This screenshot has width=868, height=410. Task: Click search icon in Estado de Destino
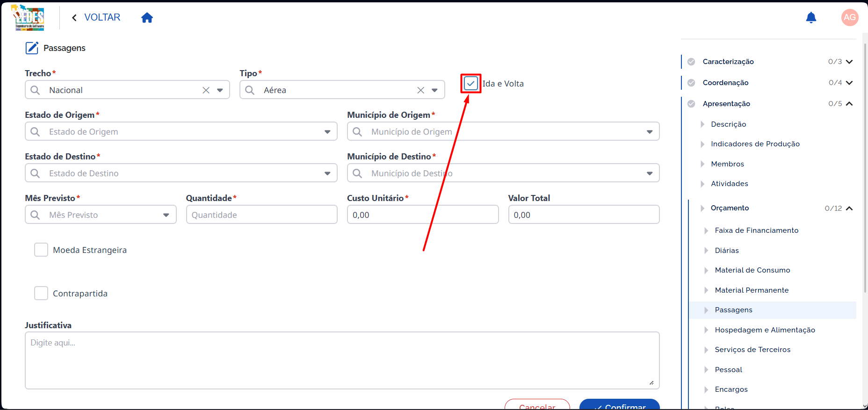[35, 173]
